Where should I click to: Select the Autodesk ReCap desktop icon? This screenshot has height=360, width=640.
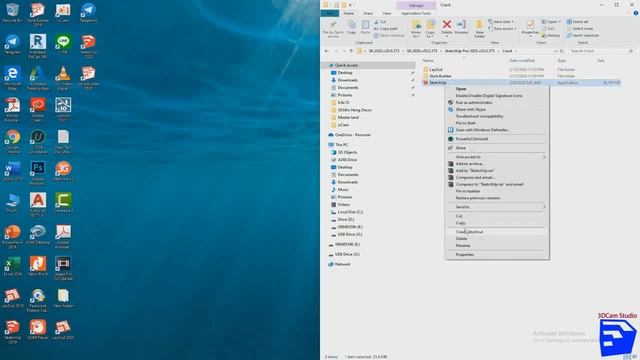click(x=38, y=47)
